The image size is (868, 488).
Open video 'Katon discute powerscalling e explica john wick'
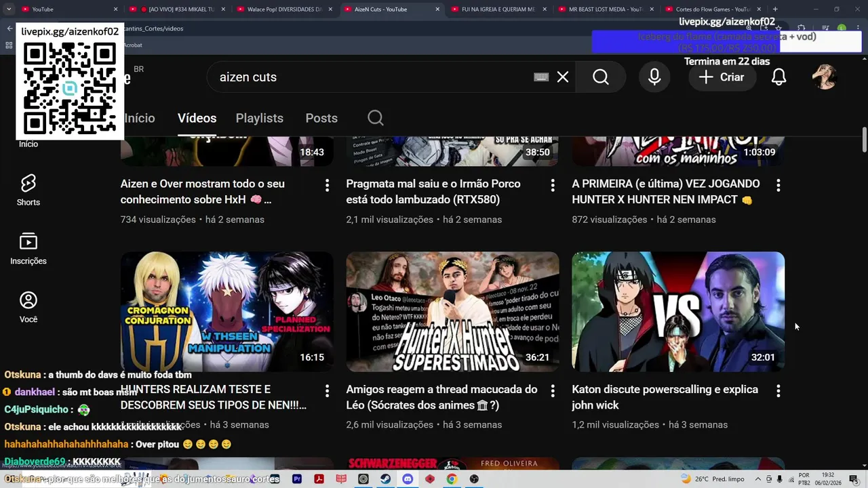pos(665,397)
